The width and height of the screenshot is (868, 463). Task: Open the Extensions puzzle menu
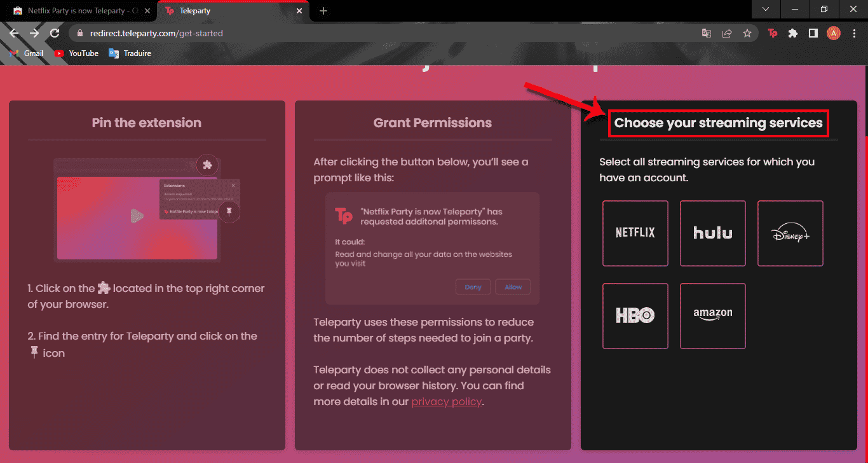[x=793, y=33]
